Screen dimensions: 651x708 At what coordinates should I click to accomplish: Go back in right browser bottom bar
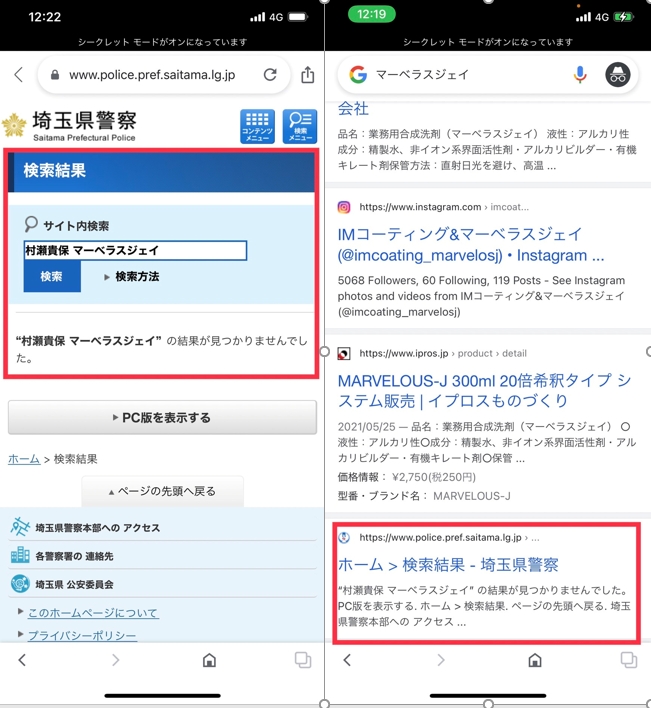pyautogui.click(x=347, y=660)
